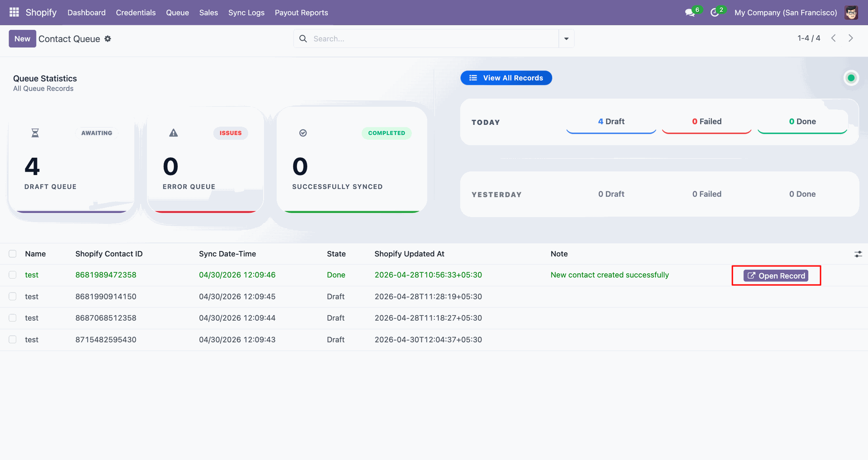Open the Sync Logs menu
Screen dimensions: 868x460
pyautogui.click(x=246, y=13)
